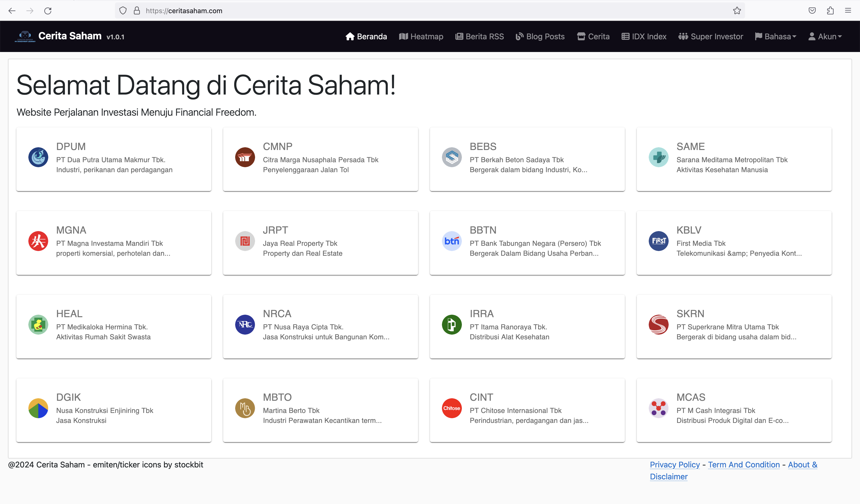Screen dimensions: 860x504
Task: Expand the Akun account dropdown
Action: click(825, 37)
